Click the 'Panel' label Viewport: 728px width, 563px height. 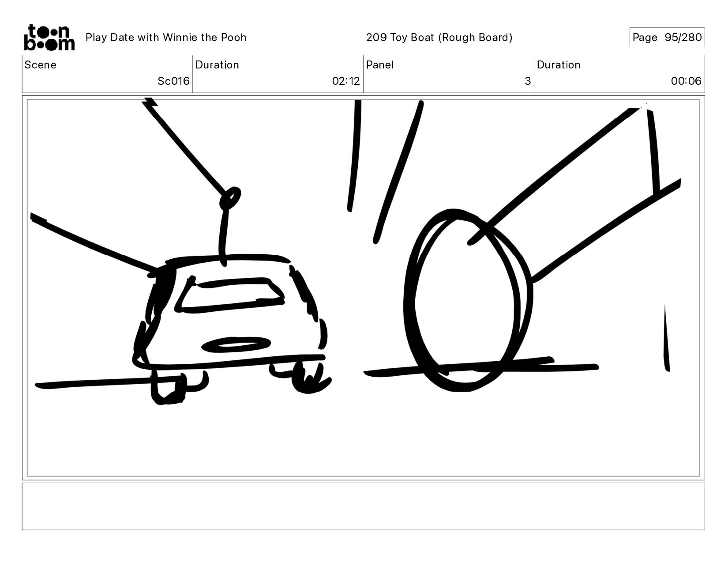[380, 65]
